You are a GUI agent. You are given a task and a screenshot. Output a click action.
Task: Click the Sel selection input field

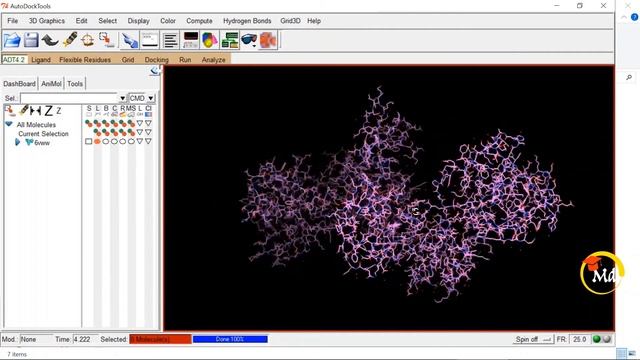69,98
